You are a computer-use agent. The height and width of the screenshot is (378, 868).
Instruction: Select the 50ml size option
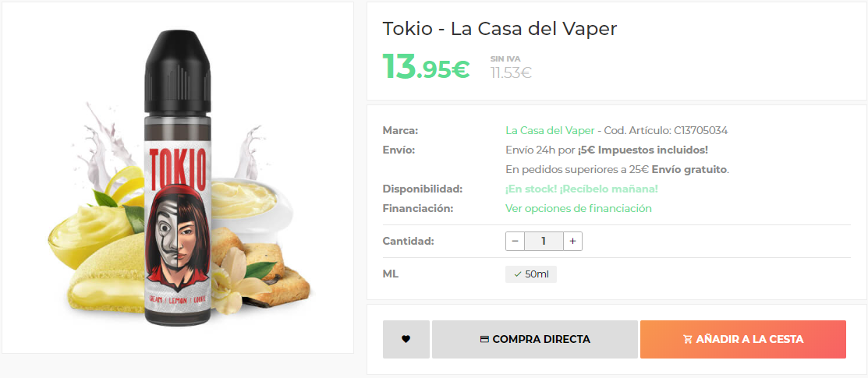[x=531, y=274]
